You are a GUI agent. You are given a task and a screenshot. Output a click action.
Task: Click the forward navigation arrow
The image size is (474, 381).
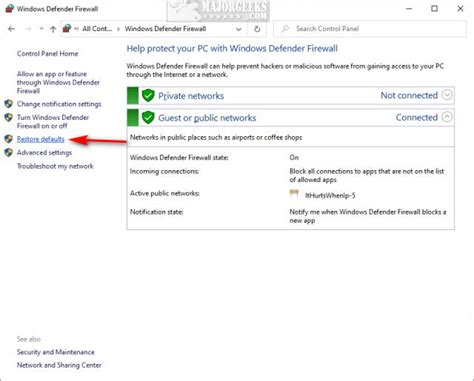click(28, 29)
